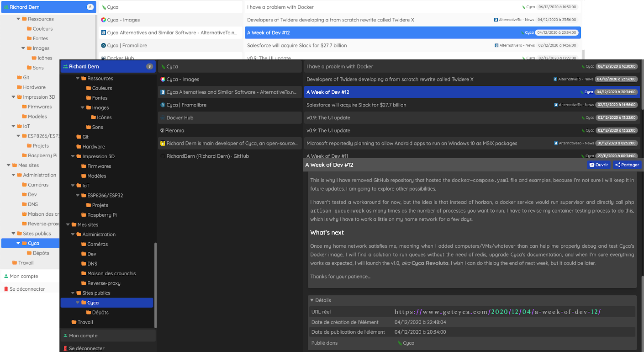This screenshot has height=352, width=644.
Task: Open Mon compte in dark window
Action: point(108,336)
